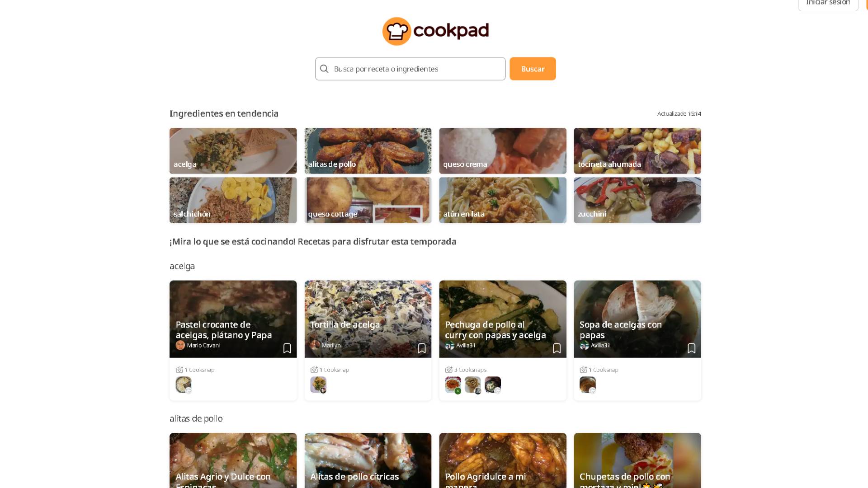
Task: Click the Cookpad chef hat logo
Action: [396, 31]
